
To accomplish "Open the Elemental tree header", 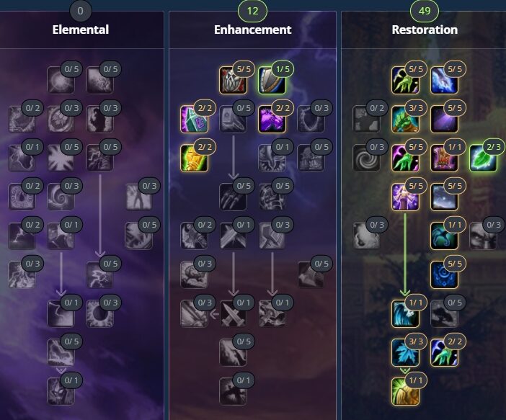I will point(80,30).
